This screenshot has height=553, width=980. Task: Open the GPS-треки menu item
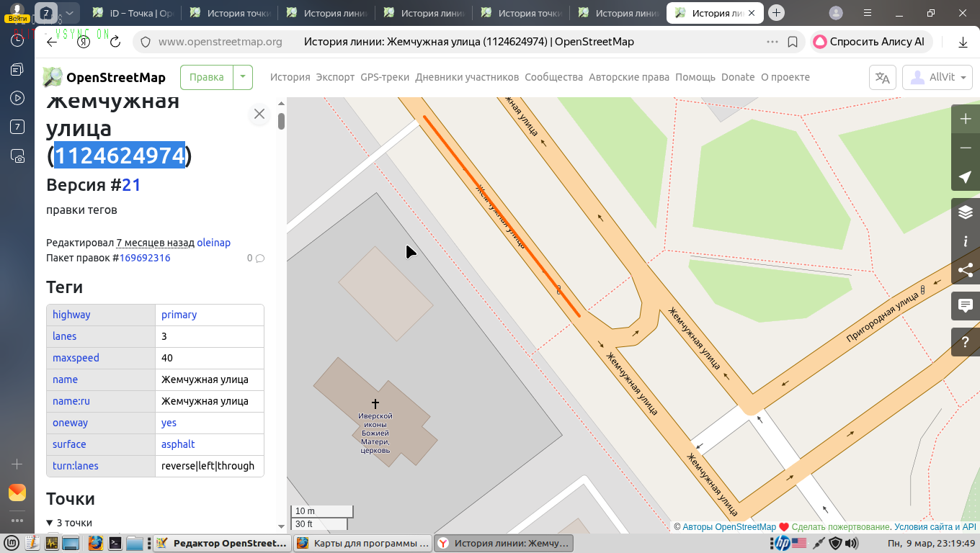click(385, 77)
